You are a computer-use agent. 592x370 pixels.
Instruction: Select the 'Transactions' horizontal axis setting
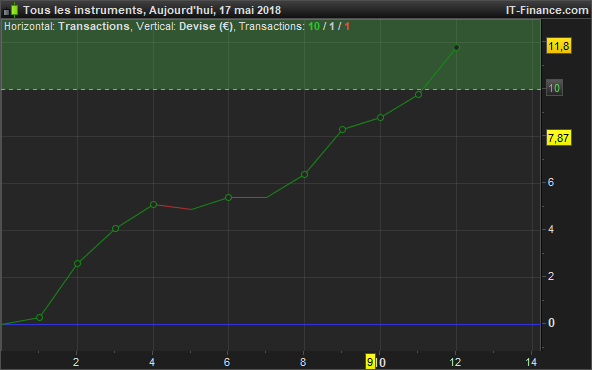coord(94,26)
